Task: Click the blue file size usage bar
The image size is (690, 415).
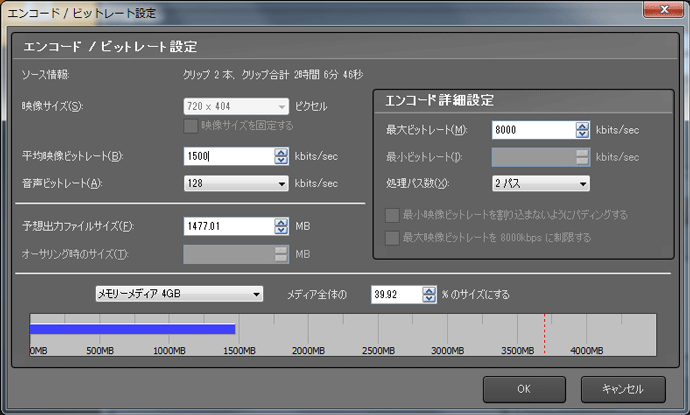Action: point(132,329)
